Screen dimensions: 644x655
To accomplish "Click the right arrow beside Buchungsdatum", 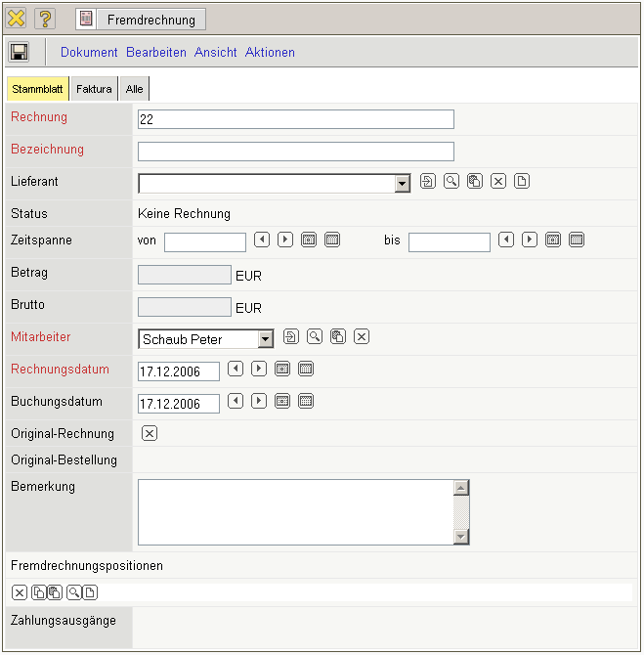I will [259, 401].
